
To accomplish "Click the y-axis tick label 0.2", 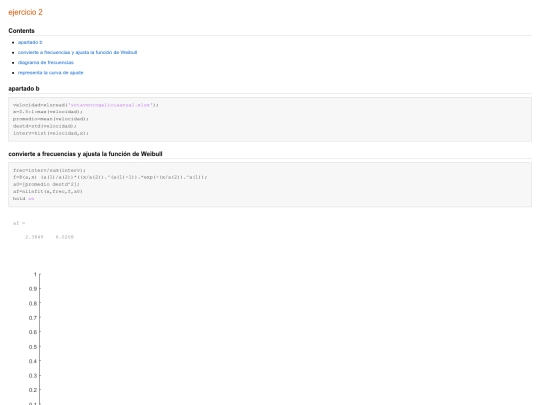I will click(33, 390).
